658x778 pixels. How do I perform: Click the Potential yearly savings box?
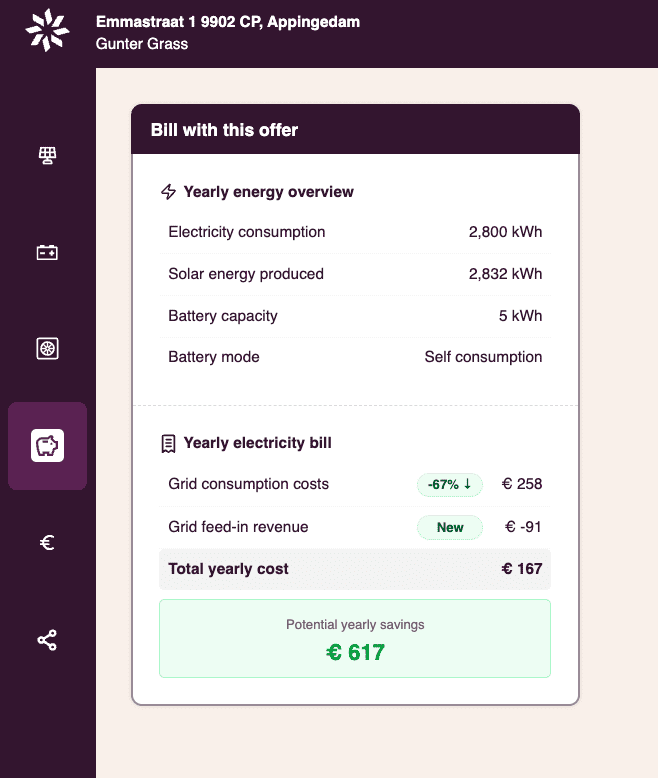click(355, 639)
